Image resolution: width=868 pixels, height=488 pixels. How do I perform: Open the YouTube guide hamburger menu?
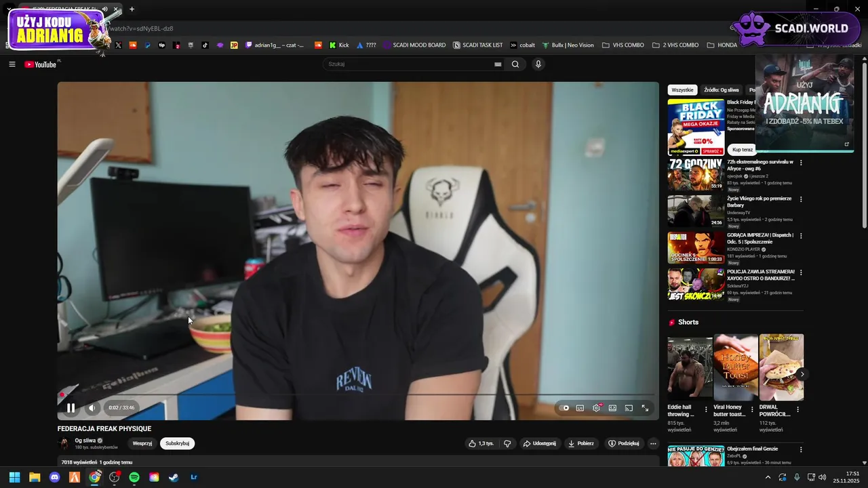[x=12, y=64]
